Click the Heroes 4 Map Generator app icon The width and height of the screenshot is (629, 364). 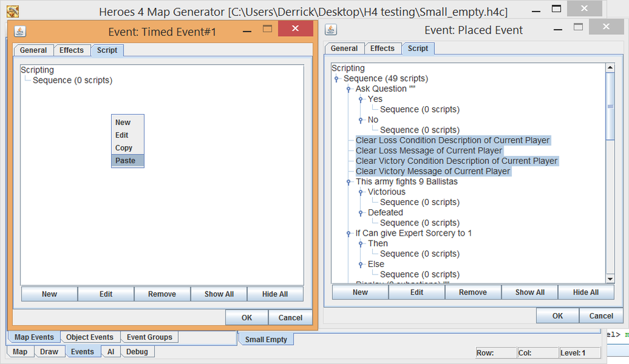(13, 12)
